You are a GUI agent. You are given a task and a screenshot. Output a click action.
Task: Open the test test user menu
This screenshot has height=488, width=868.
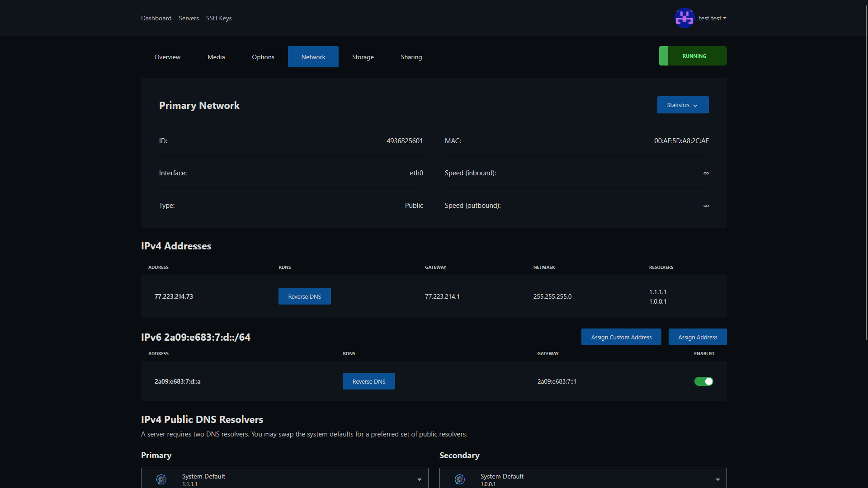[712, 18]
